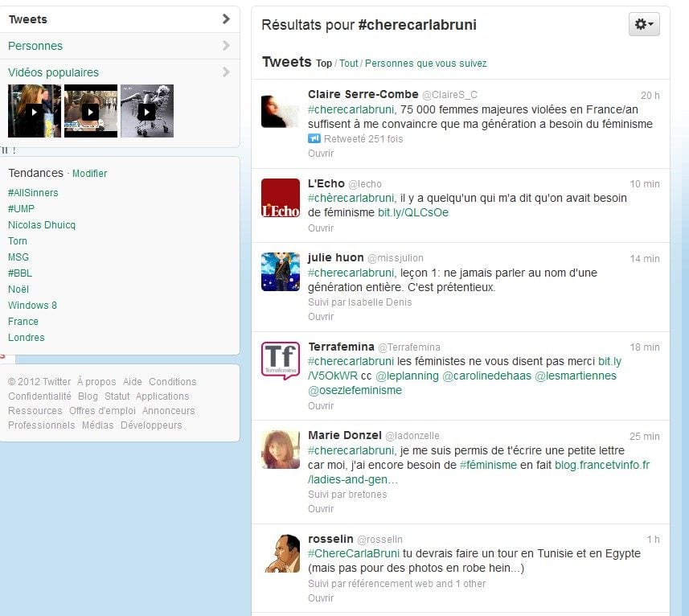The height and width of the screenshot is (616, 689).
Task: Click the retweet icon under Claire's tweet
Action: 314,139
